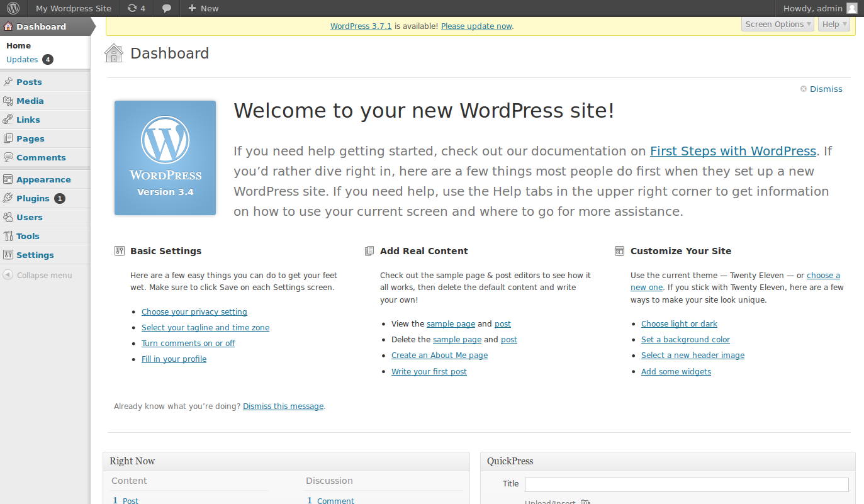
Task: Click the comments bubble icon in admin bar
Action: (167, 8)
